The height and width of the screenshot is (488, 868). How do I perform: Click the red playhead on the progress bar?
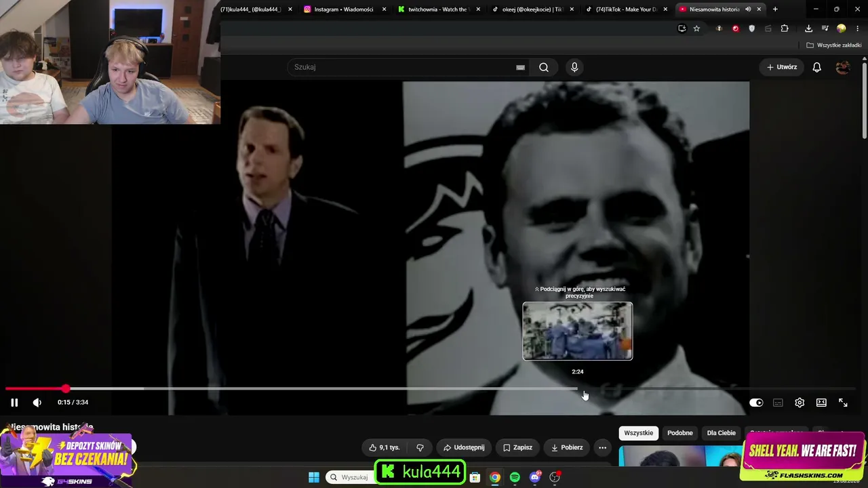point(65,389)
